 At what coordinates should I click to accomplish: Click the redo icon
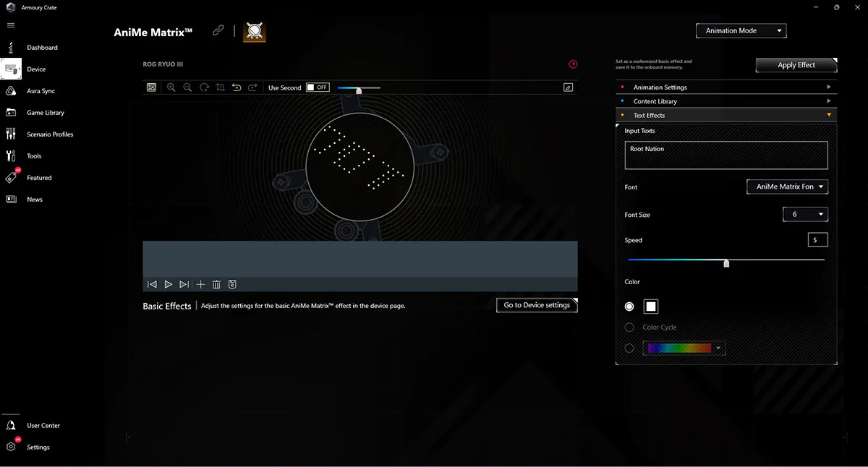coord(252,87)
